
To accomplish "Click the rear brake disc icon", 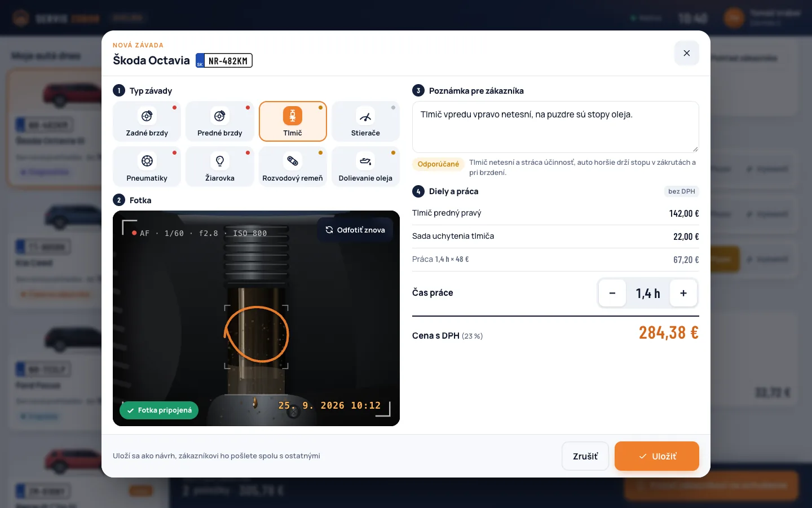I will point(147,116).
